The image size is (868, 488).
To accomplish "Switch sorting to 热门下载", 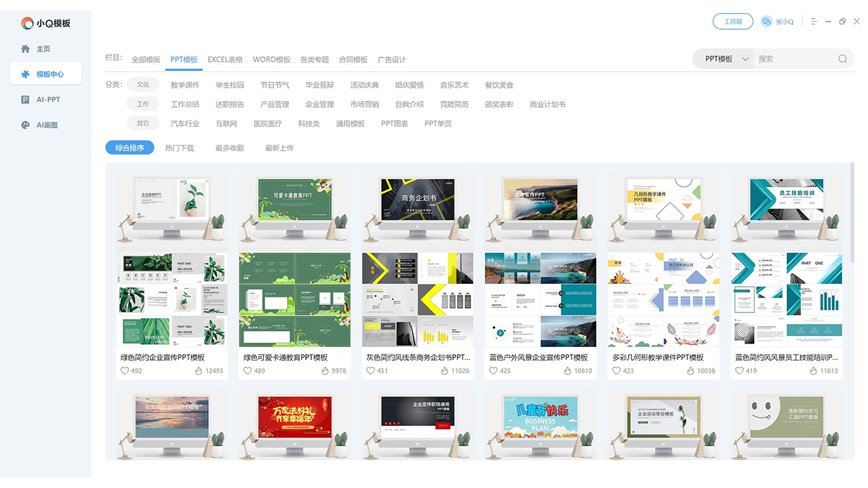I will click(180, 147).
